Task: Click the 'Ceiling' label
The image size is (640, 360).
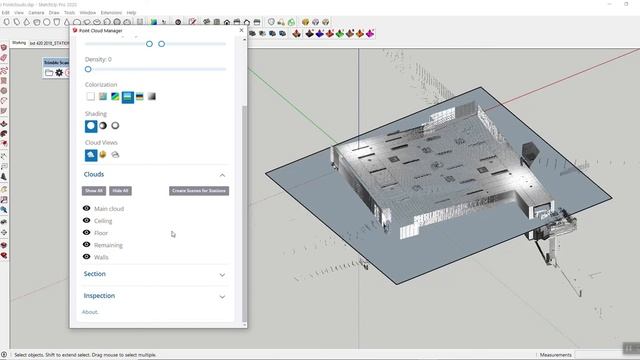Action: tap(103, 221)
